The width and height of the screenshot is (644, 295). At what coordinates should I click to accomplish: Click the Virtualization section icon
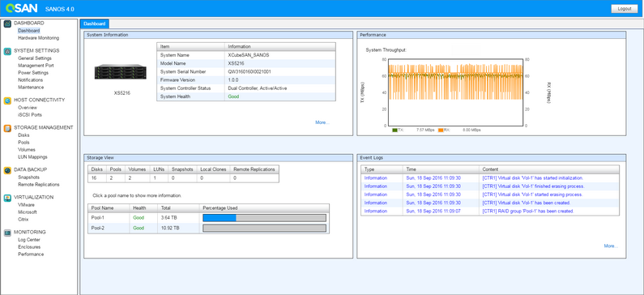7,198
